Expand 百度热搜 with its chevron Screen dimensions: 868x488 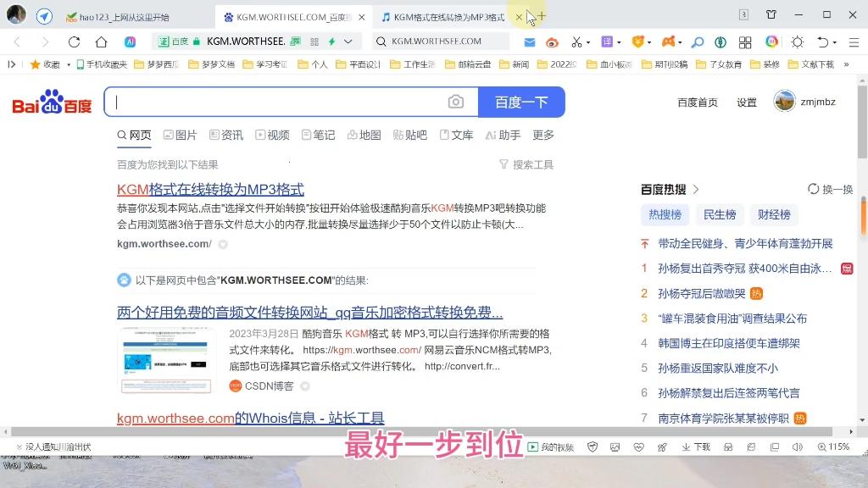point(696,189)
